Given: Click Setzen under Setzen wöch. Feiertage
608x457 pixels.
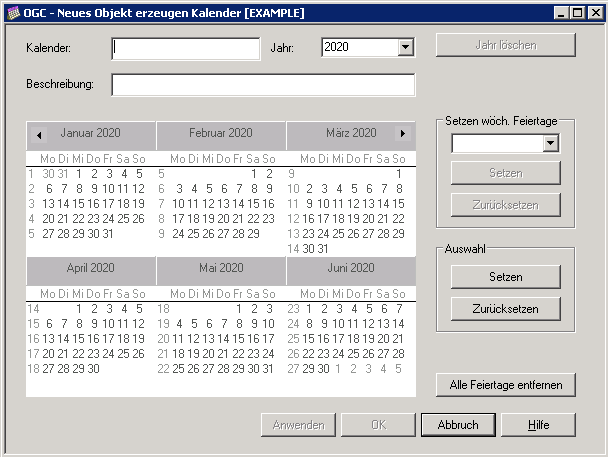Looking at the screenshot, I should (506, 173).
